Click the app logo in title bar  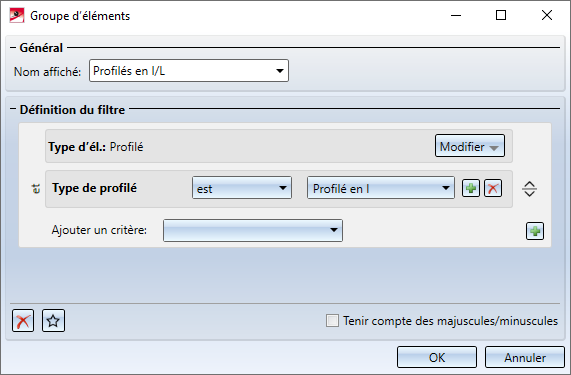click(x=17, y=16)
